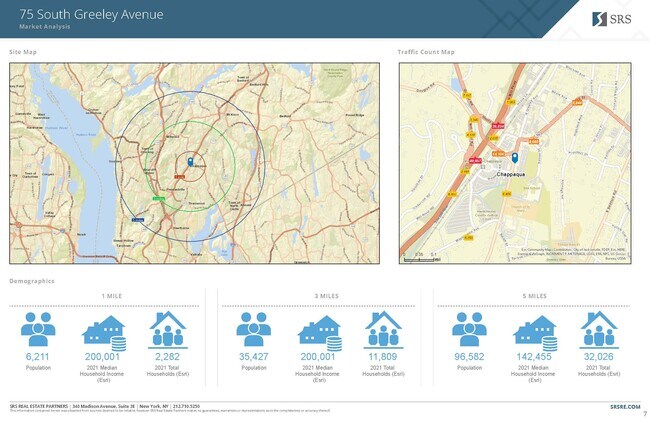Select the 3 MILES demographics heading
This screenshot has width=650, height=421.
click(x=325, y=296)
